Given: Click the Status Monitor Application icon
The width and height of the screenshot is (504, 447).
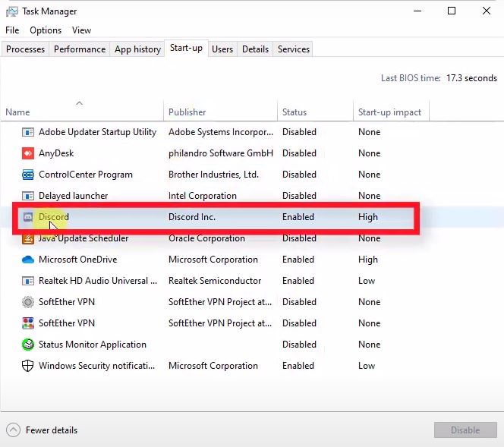Looking at the screenshot, I should point(28,345).
